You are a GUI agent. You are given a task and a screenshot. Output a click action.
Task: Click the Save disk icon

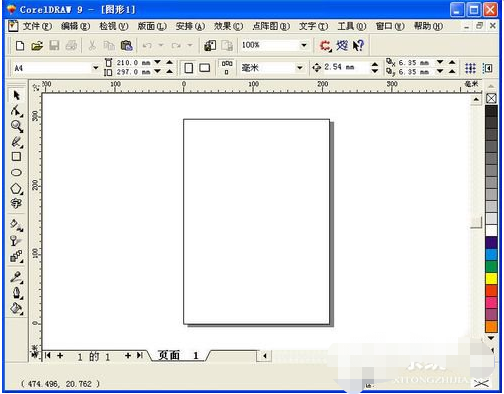pos(54,46)
